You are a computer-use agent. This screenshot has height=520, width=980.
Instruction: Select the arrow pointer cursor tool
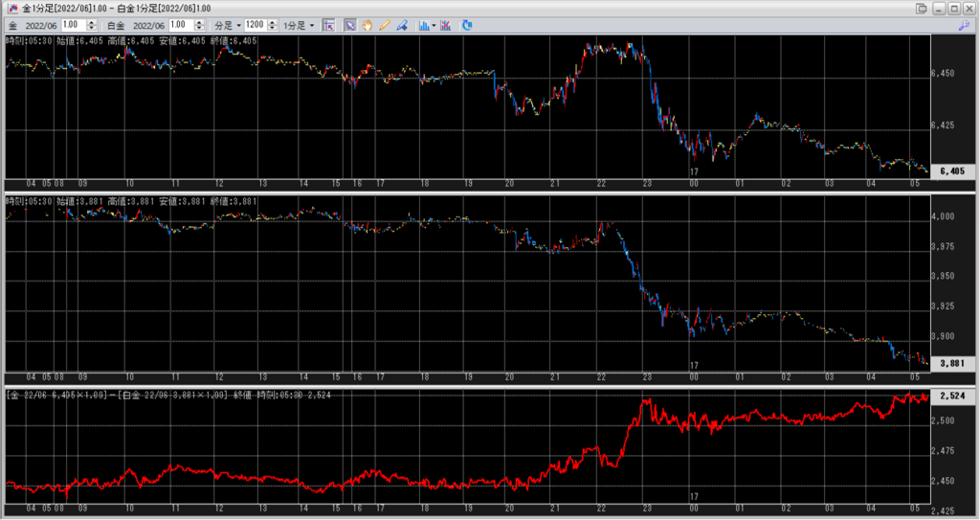click(350, 25)
